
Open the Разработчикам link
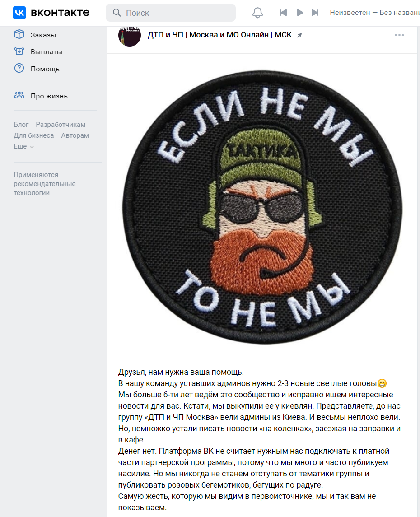[61, 125]
